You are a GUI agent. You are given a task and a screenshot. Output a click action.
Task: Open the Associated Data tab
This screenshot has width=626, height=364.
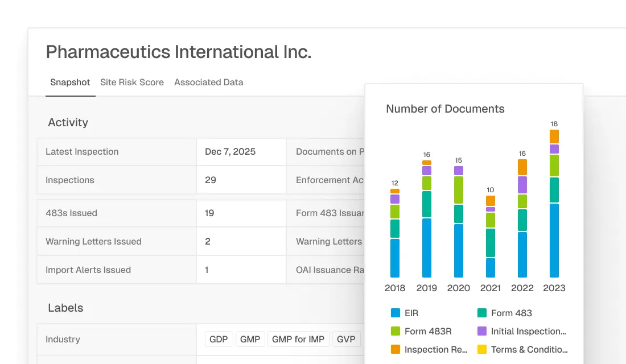(208, 82)
